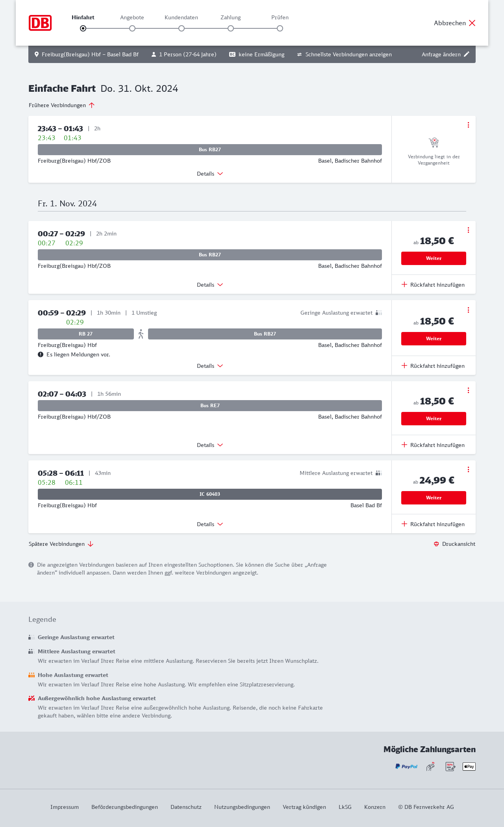Open three-dot menu for 00:27 connection
504x827 pixels.
pyautogui.click(x=468, y=230)
